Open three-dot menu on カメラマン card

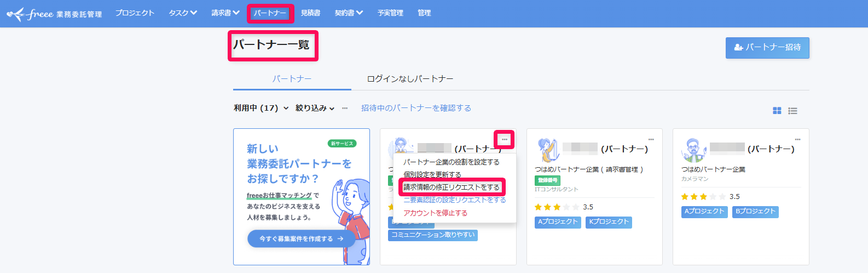[x=798, y=140]
